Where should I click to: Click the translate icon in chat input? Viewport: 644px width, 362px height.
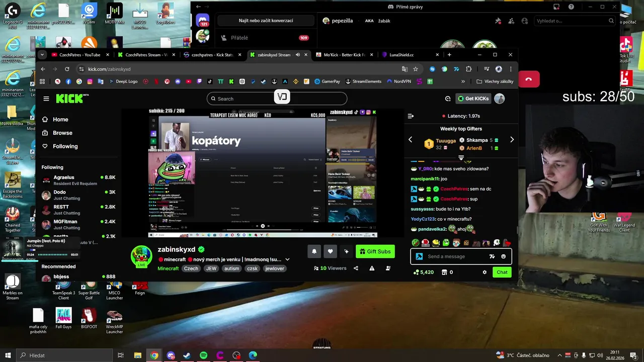[492, 256]
